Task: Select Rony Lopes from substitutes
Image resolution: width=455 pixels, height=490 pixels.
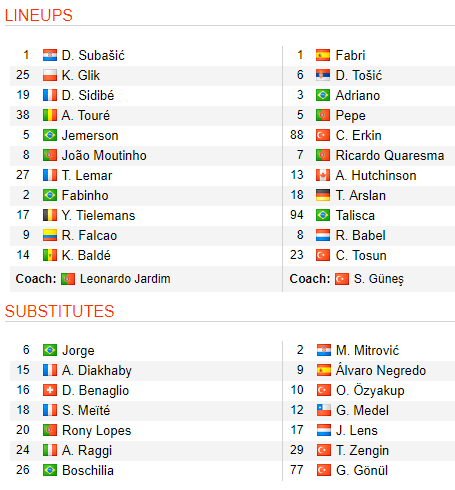Action: (x=97, y=430)
